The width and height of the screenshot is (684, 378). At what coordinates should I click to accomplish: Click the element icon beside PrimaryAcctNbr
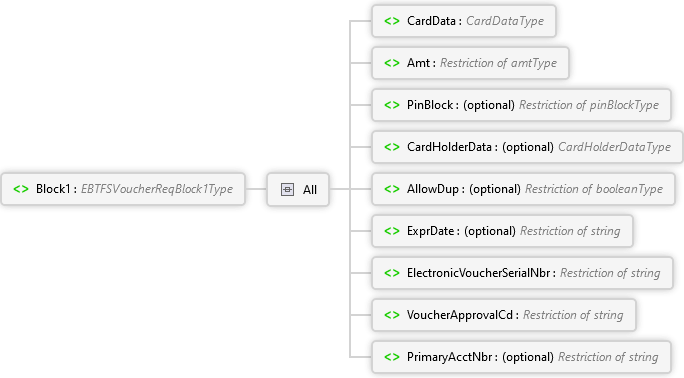coord(392,357)
